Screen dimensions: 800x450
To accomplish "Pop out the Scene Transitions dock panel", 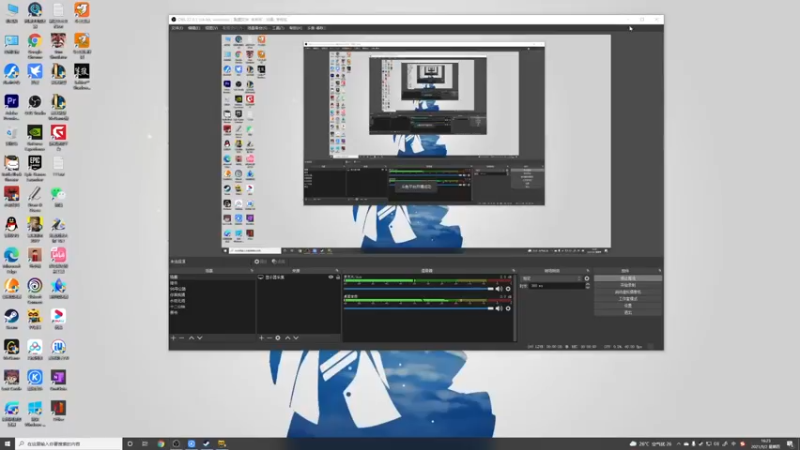I will pos(588,270).
